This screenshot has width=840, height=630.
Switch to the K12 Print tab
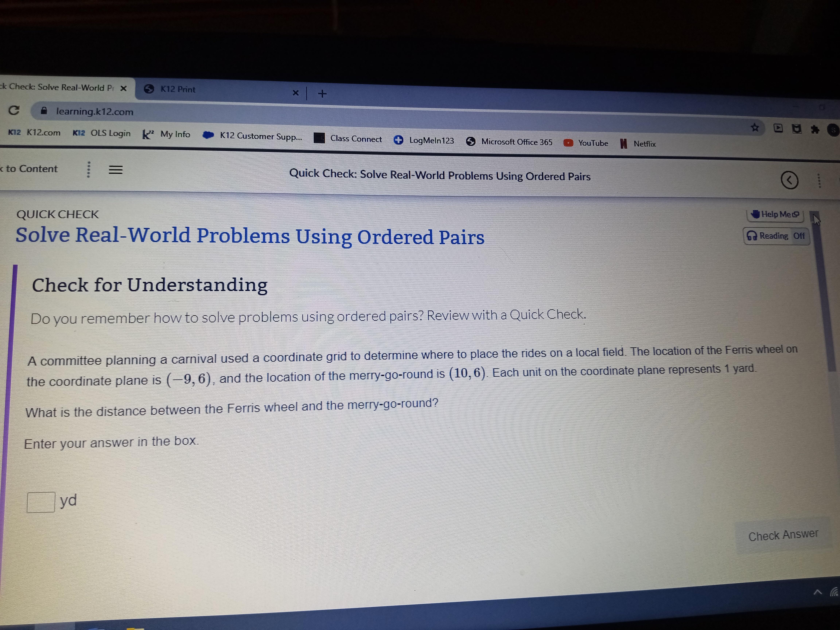click(178, 89)
